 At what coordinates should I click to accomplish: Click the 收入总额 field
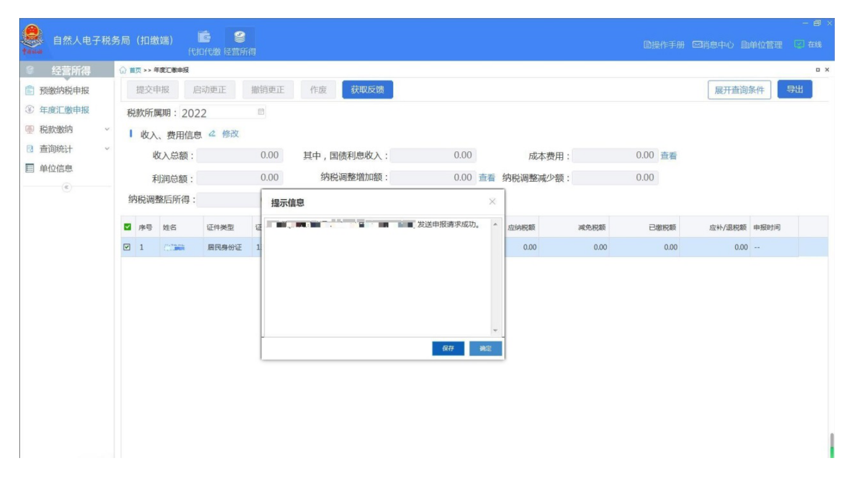coord(240,155)
